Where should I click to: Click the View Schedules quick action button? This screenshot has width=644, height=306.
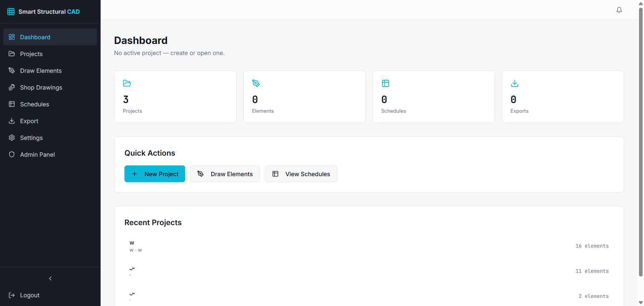pyautogui.click(x=301, y=174)
